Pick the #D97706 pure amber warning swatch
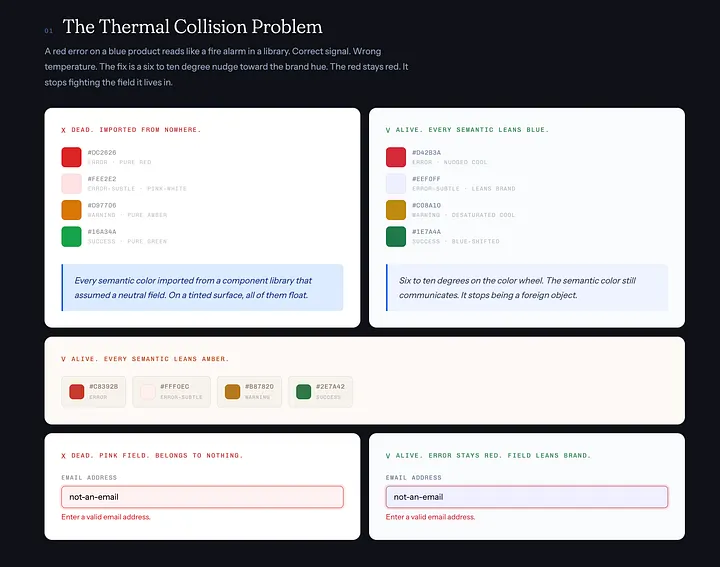720x567 pixels. coord(71,210)
